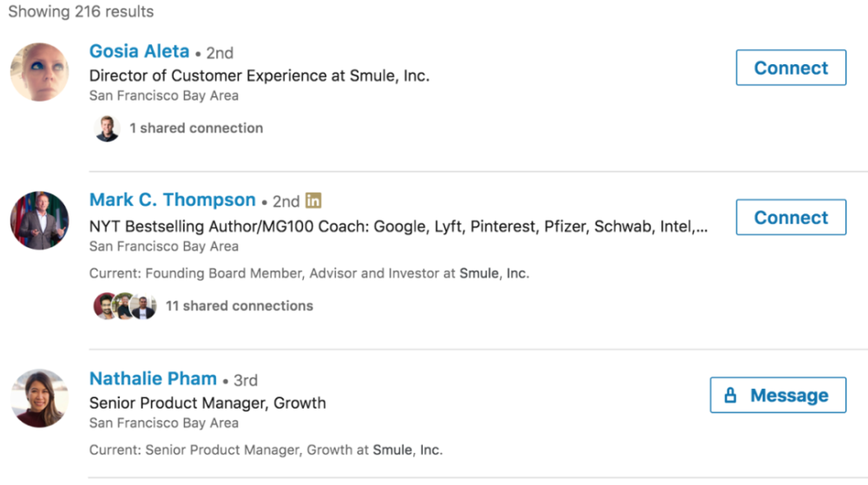Click Mark's Founding Board Member current position text

pos(309,273)
